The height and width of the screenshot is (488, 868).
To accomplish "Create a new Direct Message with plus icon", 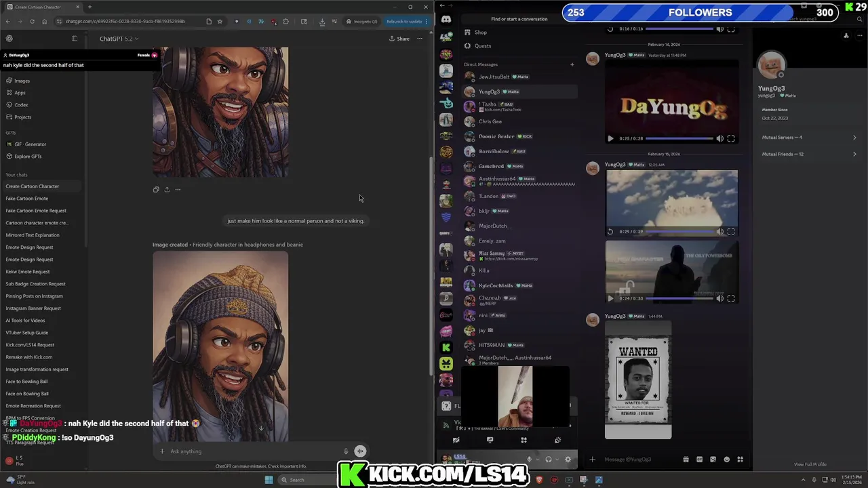I will (x=572, y=64).
